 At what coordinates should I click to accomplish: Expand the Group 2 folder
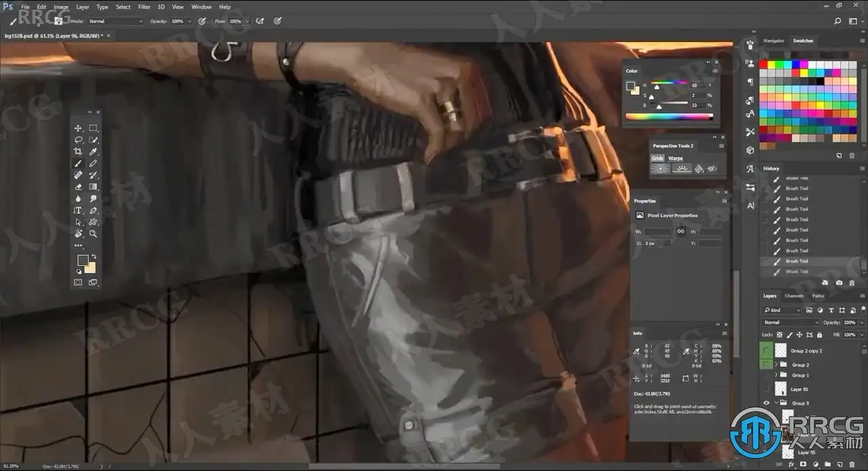pos(777,365)
